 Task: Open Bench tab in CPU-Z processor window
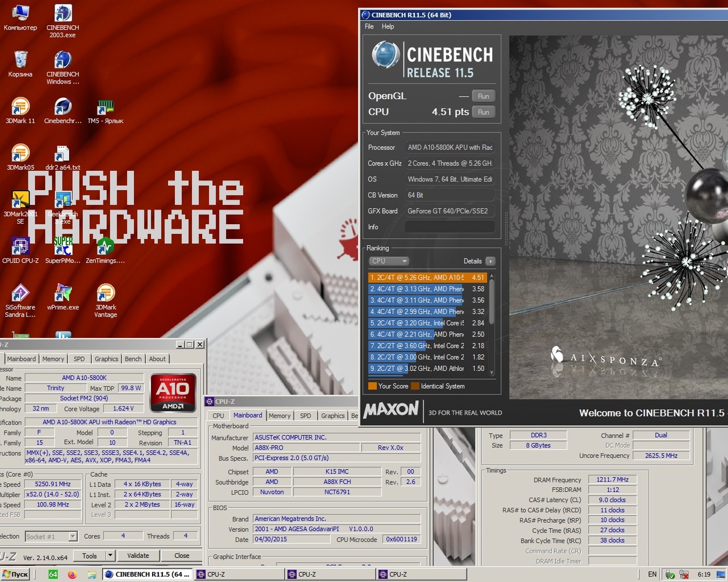[133, 359]
